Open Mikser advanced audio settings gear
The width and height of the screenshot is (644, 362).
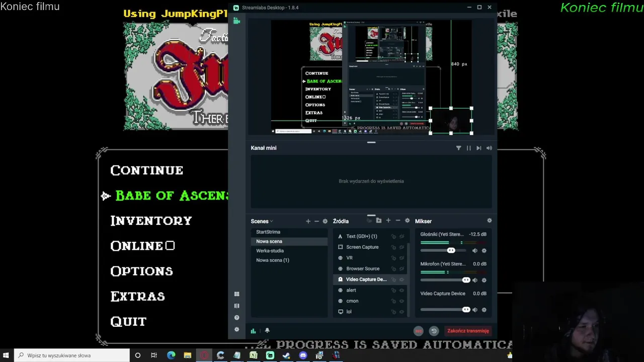489,221
